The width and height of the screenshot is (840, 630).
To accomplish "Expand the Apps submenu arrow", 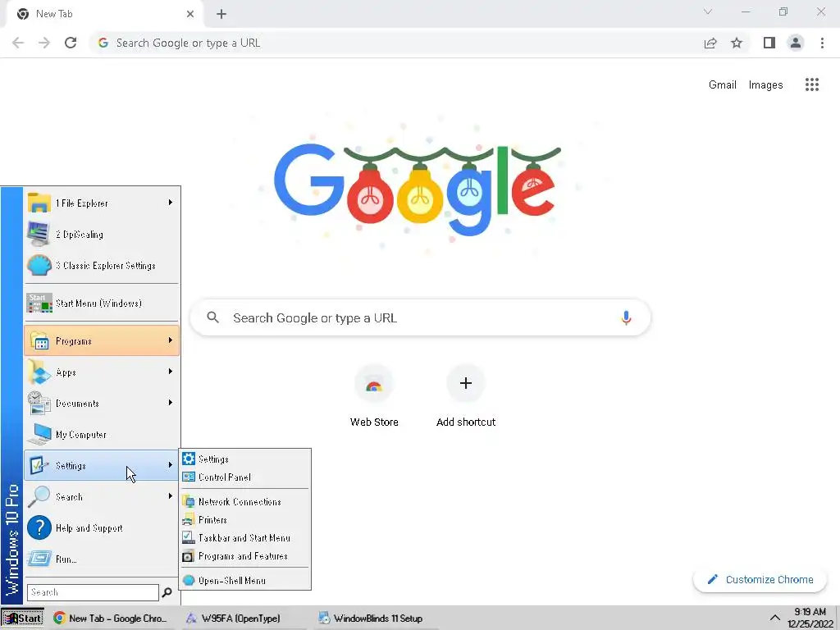I will coord(171,372).
